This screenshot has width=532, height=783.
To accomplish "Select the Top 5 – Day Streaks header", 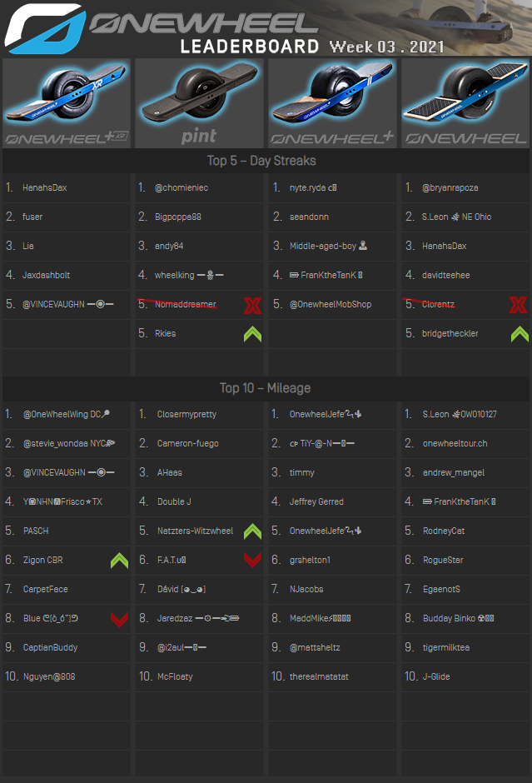I will [x=261, y=160].
